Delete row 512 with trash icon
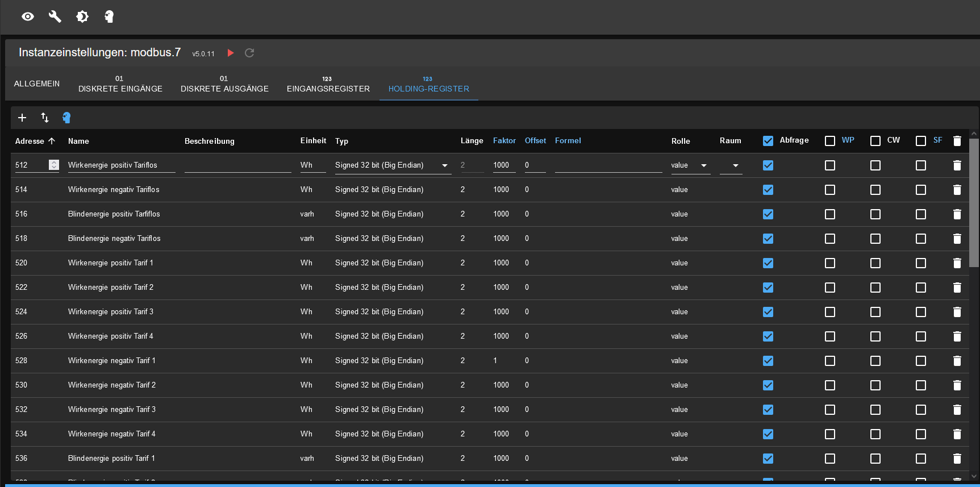Image resolution: width=980 pixels, height=487 pixels. (x=957, y=165)
